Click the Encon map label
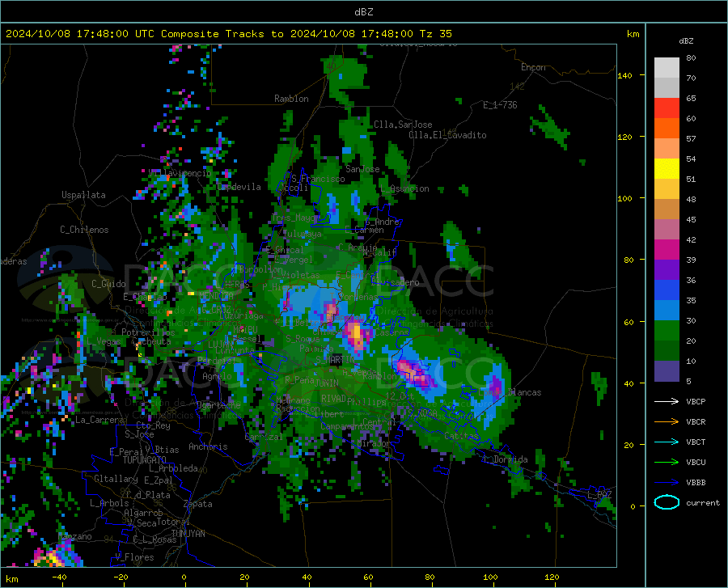 coord(533,67)
